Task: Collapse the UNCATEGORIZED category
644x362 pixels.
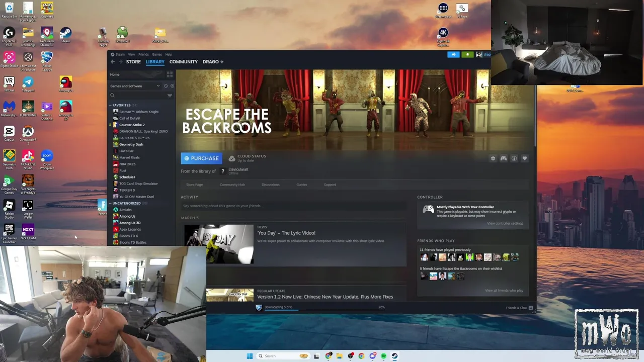Action: [x=111, y=203]
